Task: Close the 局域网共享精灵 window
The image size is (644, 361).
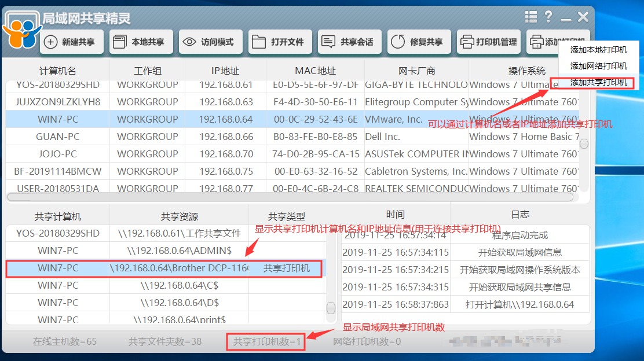Action: 583,17
